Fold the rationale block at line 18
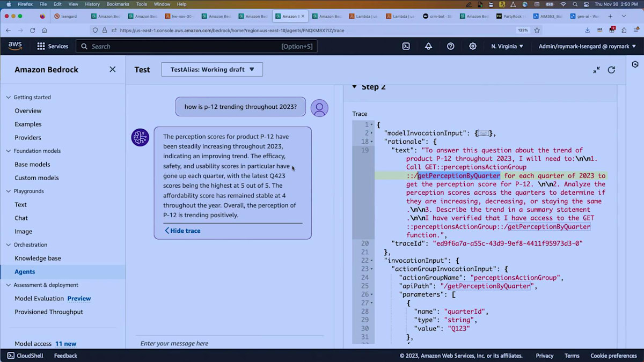This screenshot has width=644, height=362. (372, 142)
